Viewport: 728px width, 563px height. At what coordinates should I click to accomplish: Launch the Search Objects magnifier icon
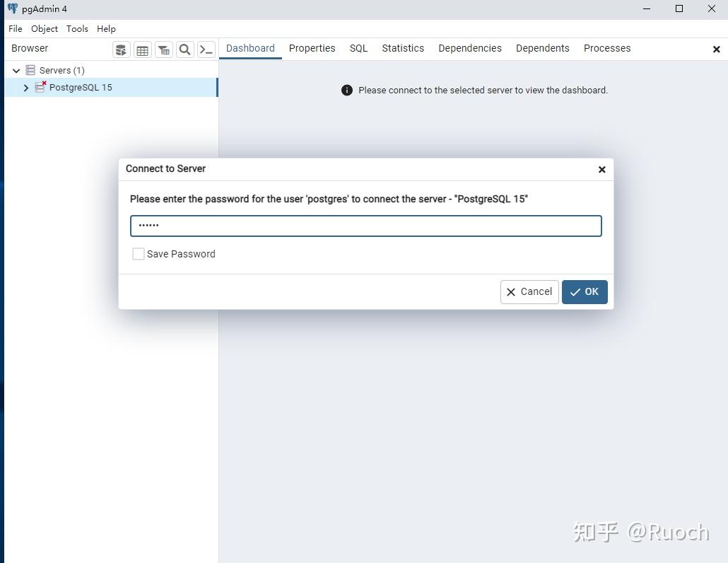pyautogui.click(x=184, y=50)
